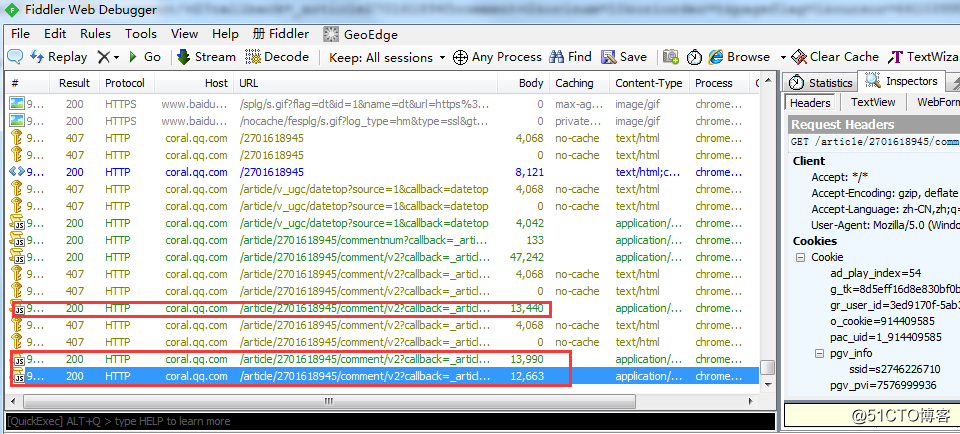The width and height of the screenshot is (960, 434).
Task: Toggle Stream mode in toolbar
Action: (x=206, y=57)
